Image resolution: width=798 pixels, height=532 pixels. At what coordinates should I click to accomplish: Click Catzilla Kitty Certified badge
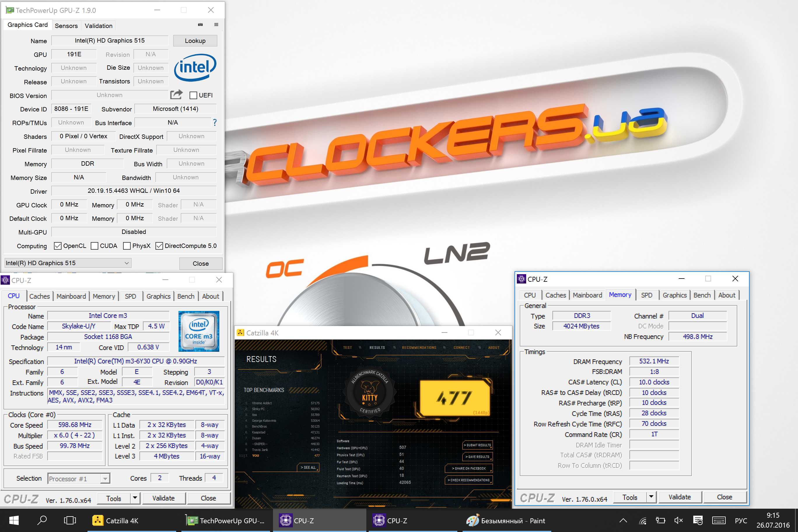point(370,392)
